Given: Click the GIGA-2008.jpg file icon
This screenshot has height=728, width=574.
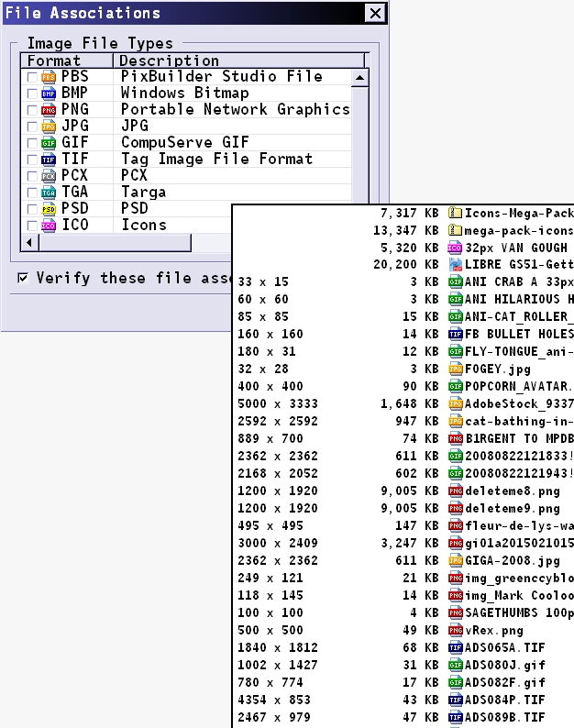Looking at the screenshot, I should (x=455, y=561).
